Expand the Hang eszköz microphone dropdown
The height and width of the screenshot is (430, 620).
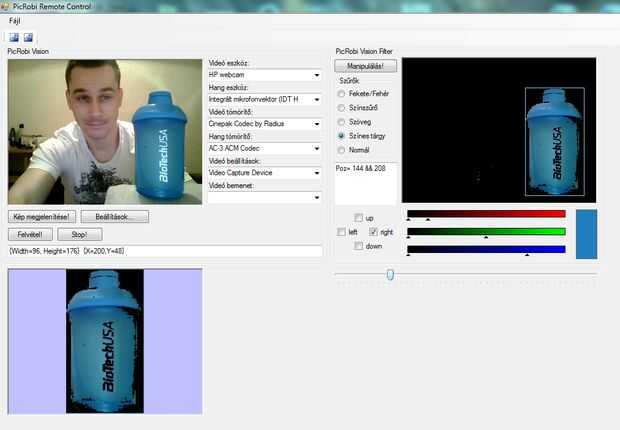click(x=265, y=99)
